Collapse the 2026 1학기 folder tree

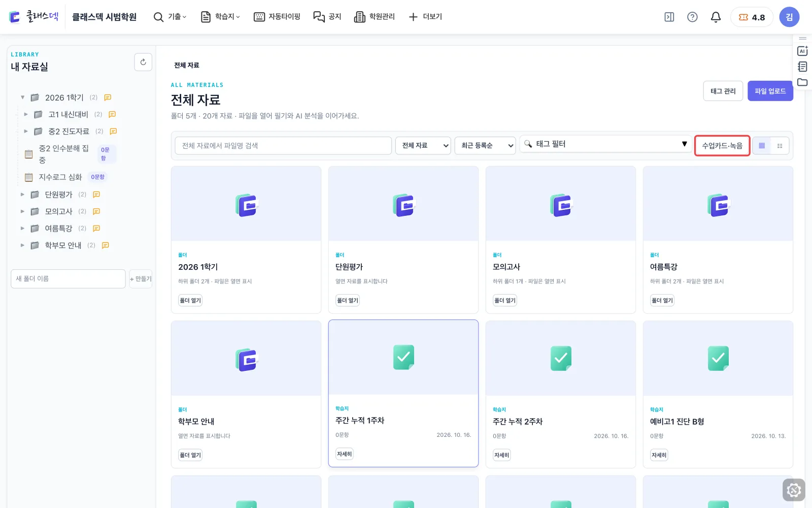[22, 98]
